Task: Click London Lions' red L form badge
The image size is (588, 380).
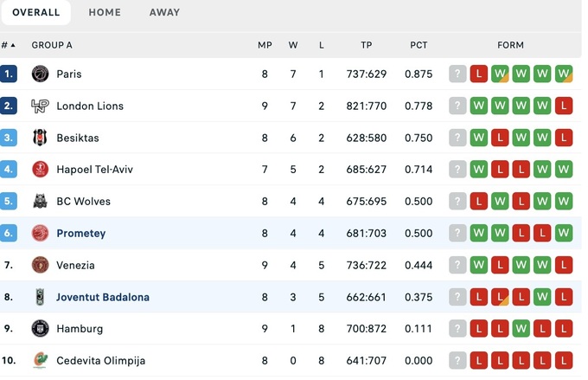Action: [x=564, y=106]
